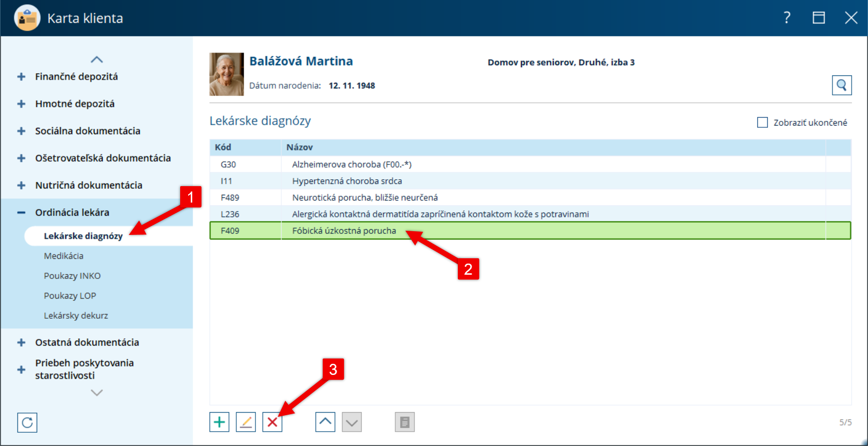
Task: Open Lekársky dekurz menu item
Action: point(76,316)
